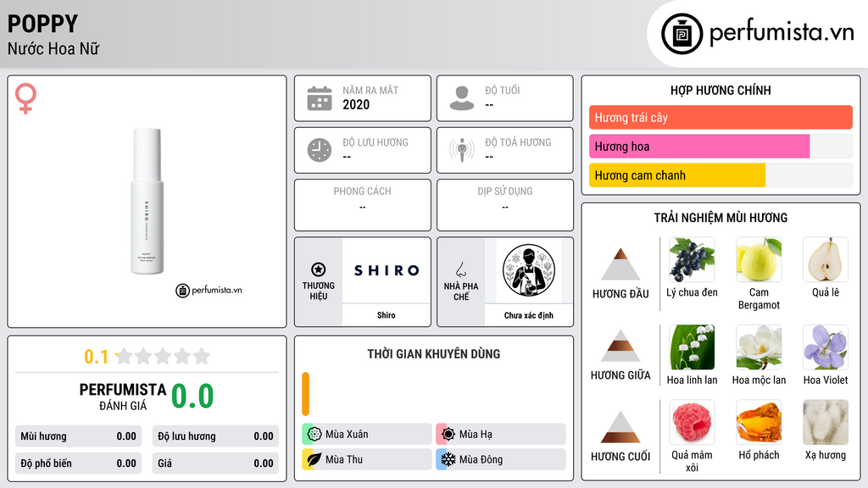The height and width of the screenshot is (488, 868).
Task: Click the Trải nghiệm mùi hương heading
Action: pos(721,218)
